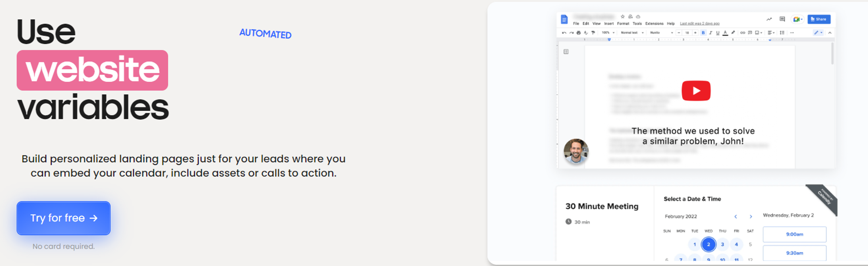Click the Try for free button
868x266 pixels.
coord(63,218)
